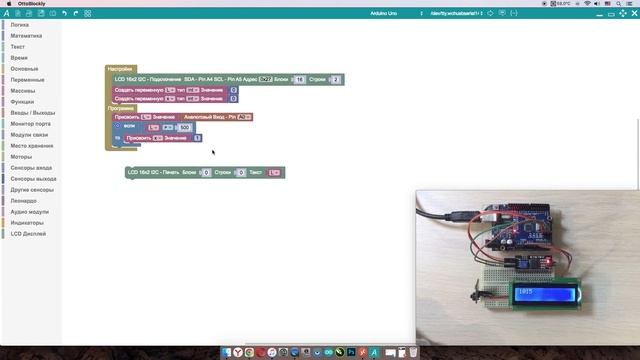Click the new file icon in toolbar
The image size is (640, 360).
tap(18, 13)
